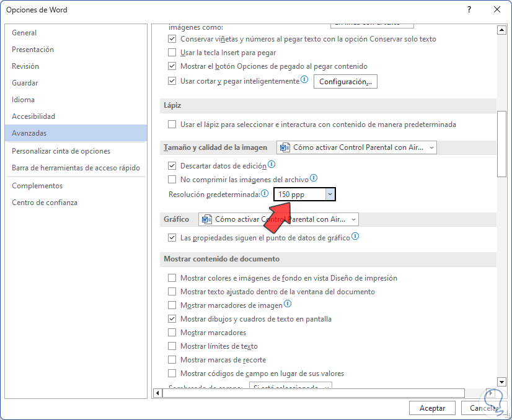
Task: Open Resolución predeterminada 150 ppp dropdown
Action: [304, 195]
